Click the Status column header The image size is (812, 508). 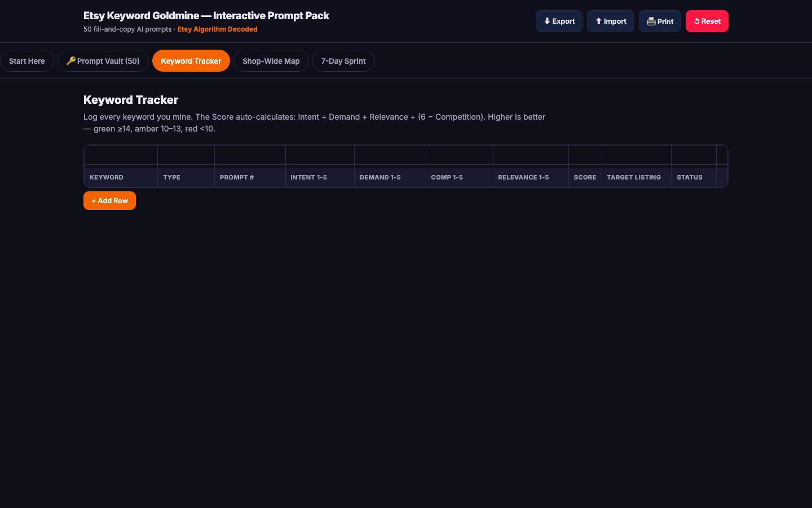[694, 177]
